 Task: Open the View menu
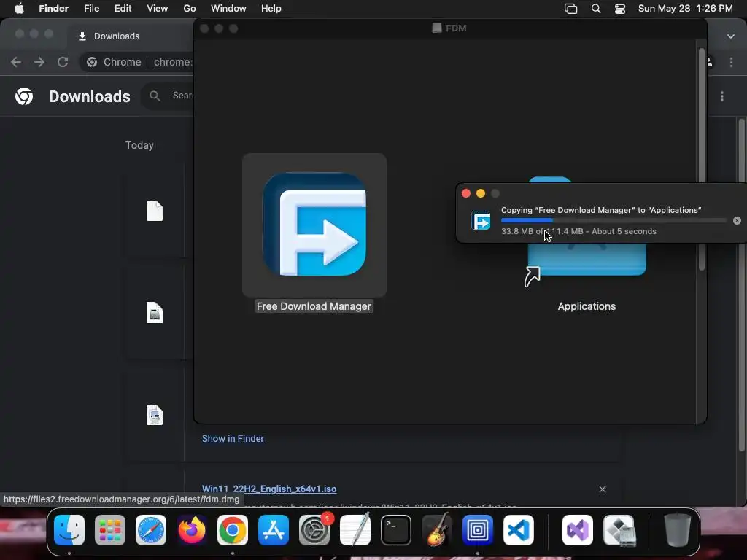(x=158, y=9)
